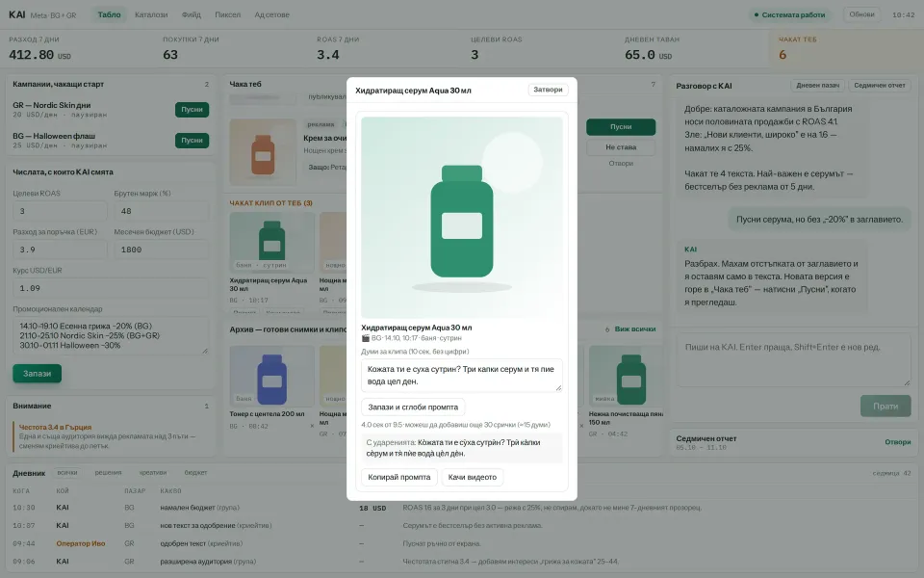Image resolution: width=924 pixels, height=578 pixels.
Task: Launch the GR Nordic Skin дни campaign
Action: (192, 110)
